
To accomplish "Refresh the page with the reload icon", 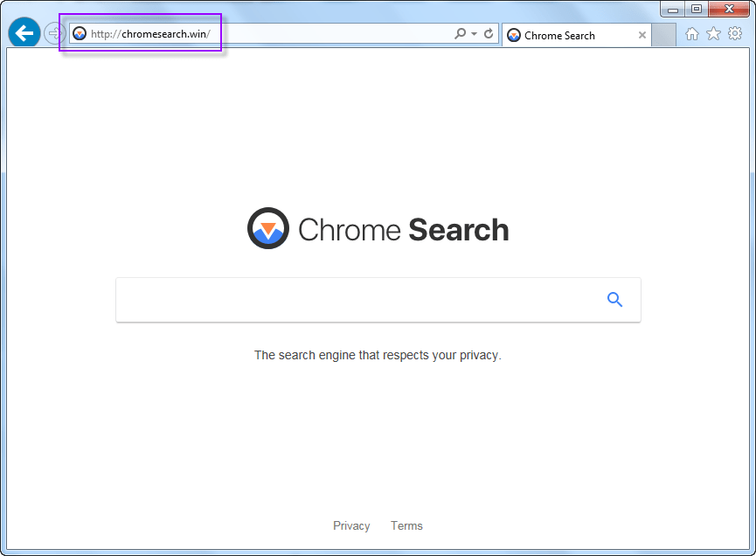I will point(489,34).
